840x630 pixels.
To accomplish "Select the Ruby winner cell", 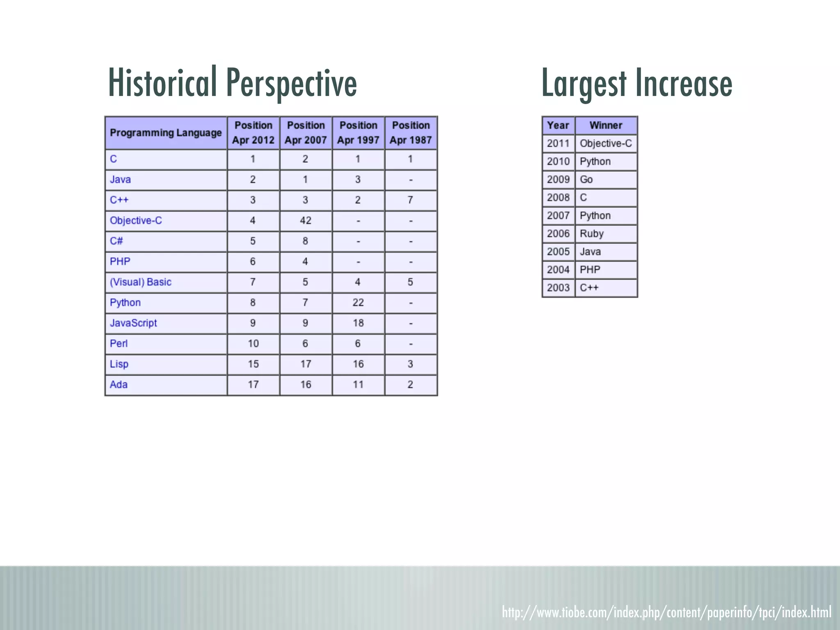I will point(606,234).
